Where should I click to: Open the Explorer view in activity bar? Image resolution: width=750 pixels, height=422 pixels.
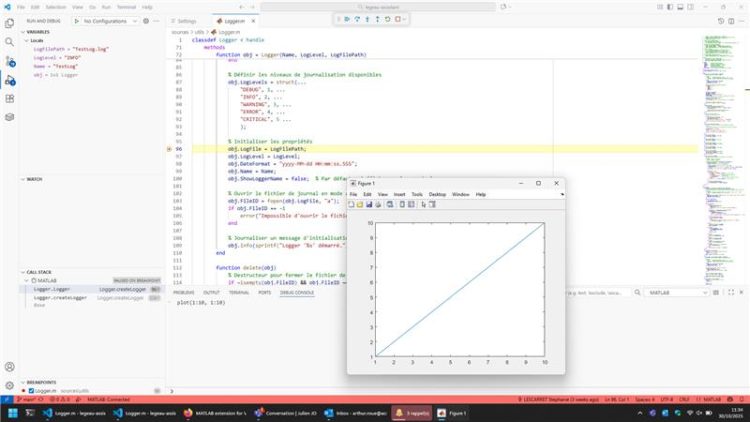pos(9,23)
